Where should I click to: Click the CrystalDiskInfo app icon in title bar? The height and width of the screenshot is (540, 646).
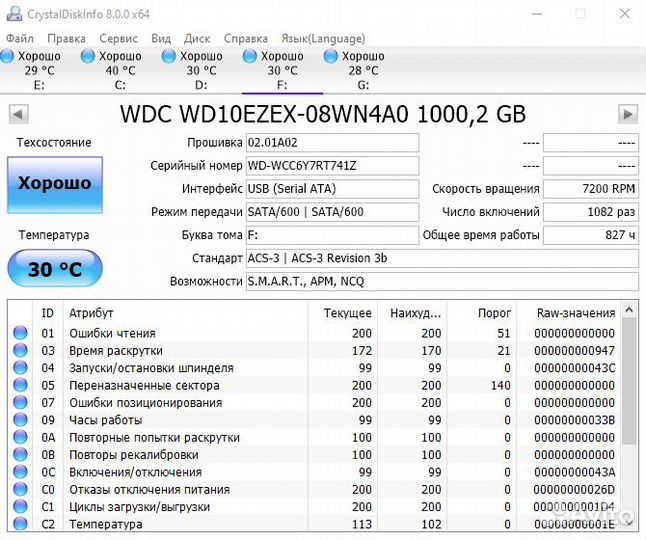(x=14, y=14)
